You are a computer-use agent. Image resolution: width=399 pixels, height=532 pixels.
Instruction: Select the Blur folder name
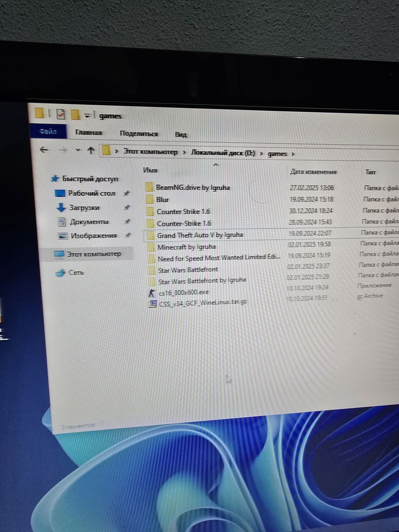(163, 199)
